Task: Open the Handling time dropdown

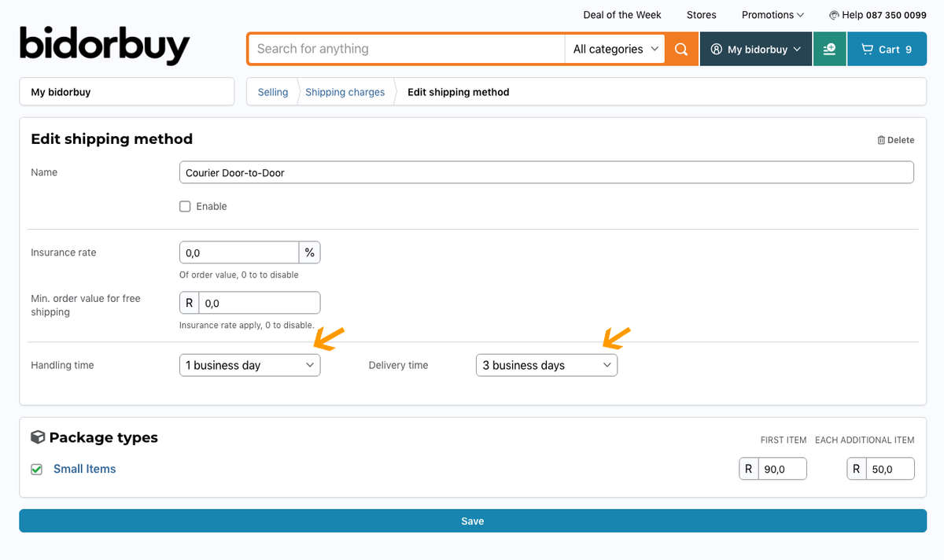Action: coord(250,365)
